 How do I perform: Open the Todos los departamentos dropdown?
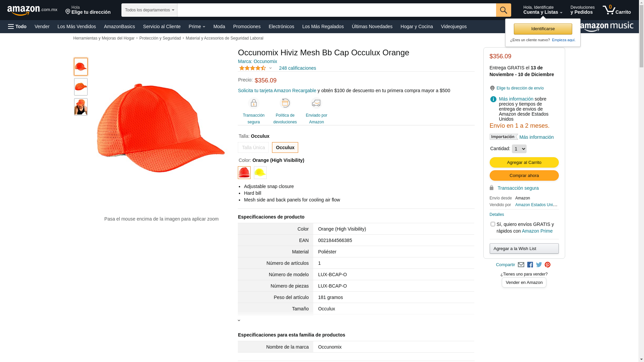pos(149,10)
